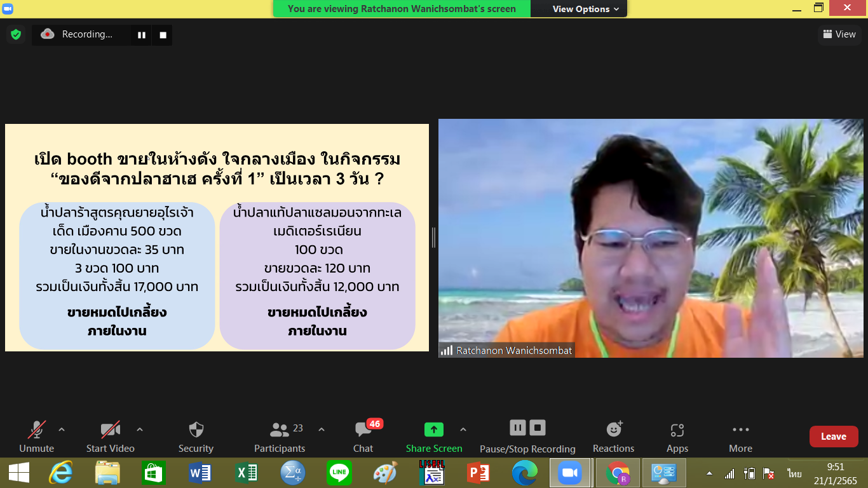Expand video options arrow next to Start Video
Screen dimensions: 868x488
[x=140, y=430]
